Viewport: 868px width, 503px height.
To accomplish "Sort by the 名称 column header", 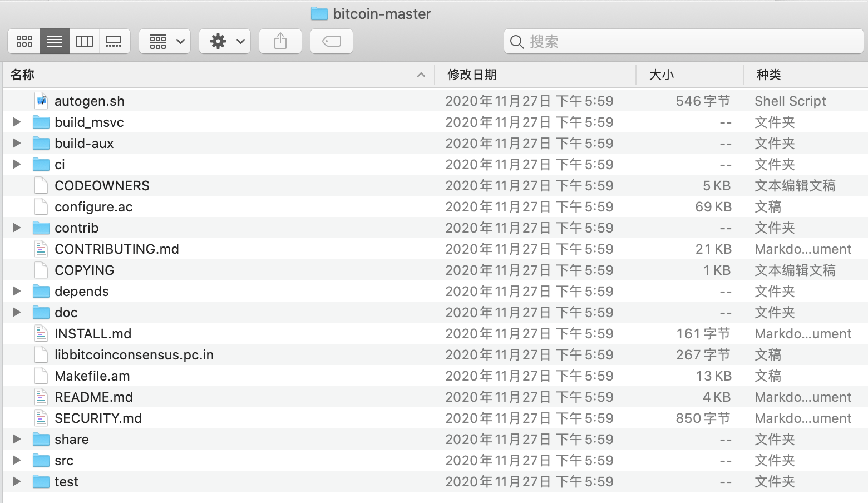I will coord(219,75).
